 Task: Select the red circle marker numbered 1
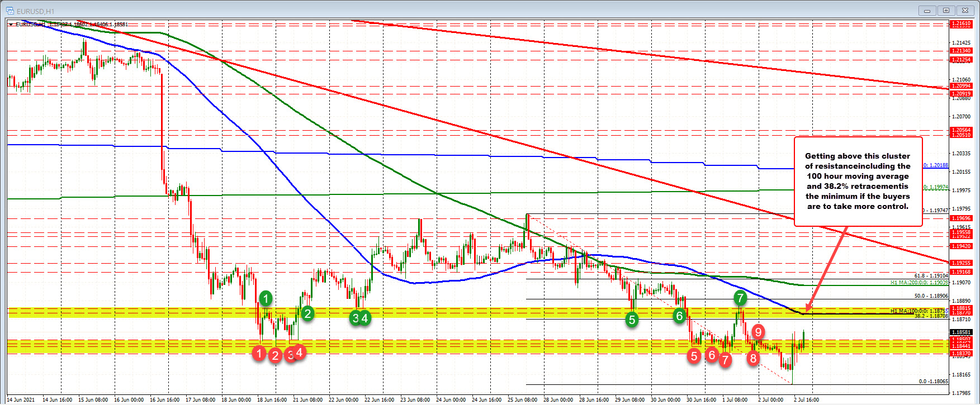click(x=259, y=352)
